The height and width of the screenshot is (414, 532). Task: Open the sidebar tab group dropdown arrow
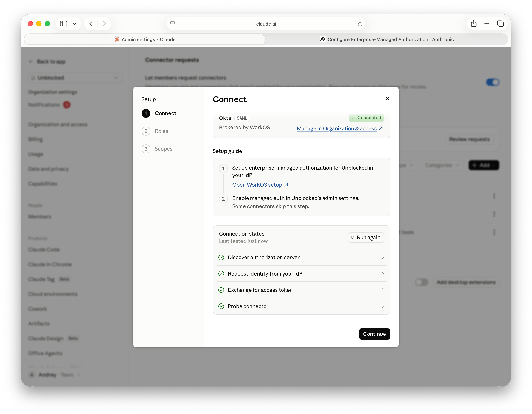point(74,24)
